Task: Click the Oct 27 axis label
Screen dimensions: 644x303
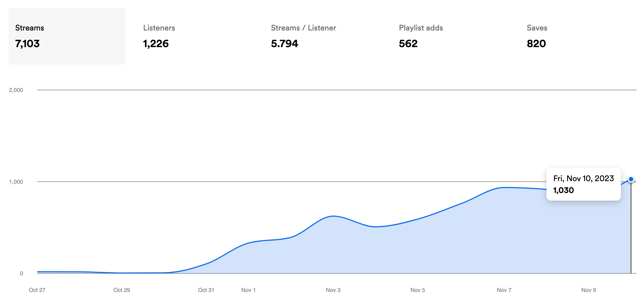Action: click(37, 290)
